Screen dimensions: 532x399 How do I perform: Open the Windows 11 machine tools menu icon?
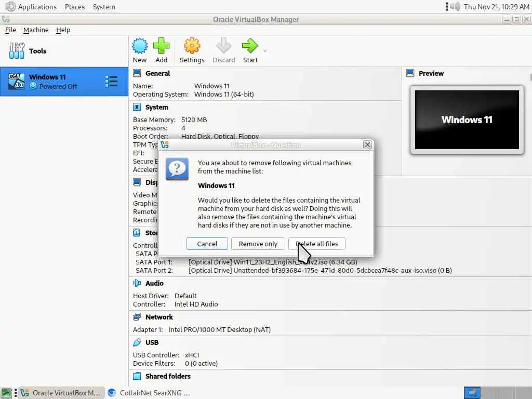[111, 82]
